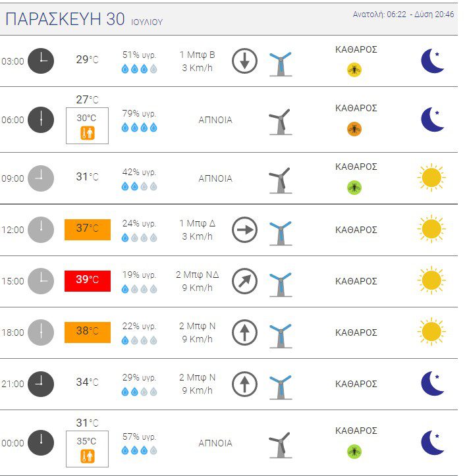Click the southwest wind arrow at 15:00

[244, 281]
